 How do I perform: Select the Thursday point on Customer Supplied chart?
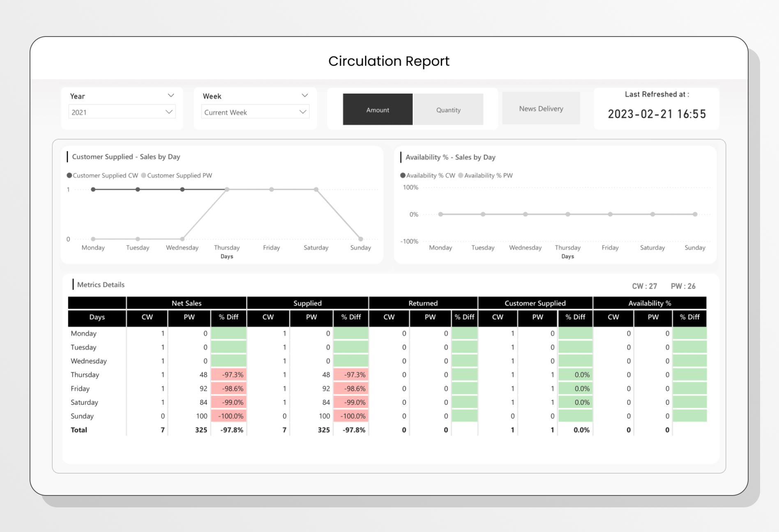pos(227,189)
